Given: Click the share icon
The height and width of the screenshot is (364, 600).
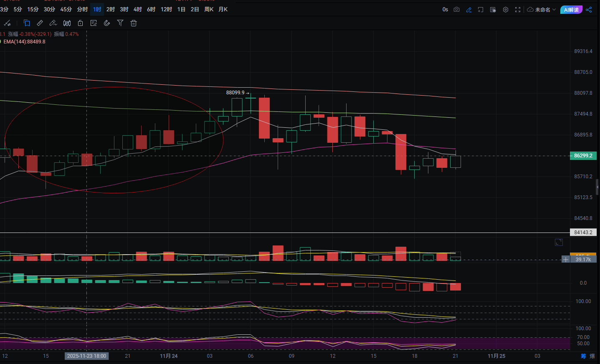Looking at the screenshot, I should 589,10.
